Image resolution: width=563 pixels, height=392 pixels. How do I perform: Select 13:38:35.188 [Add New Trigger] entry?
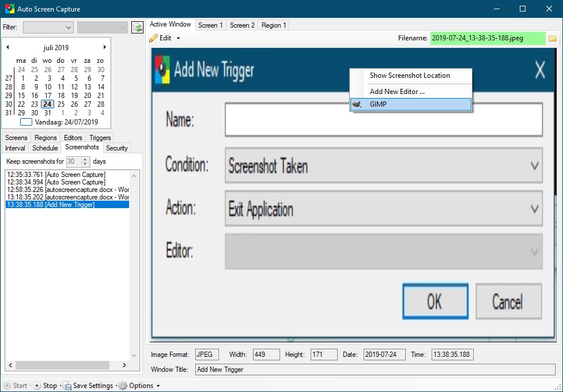click(67, 205)
